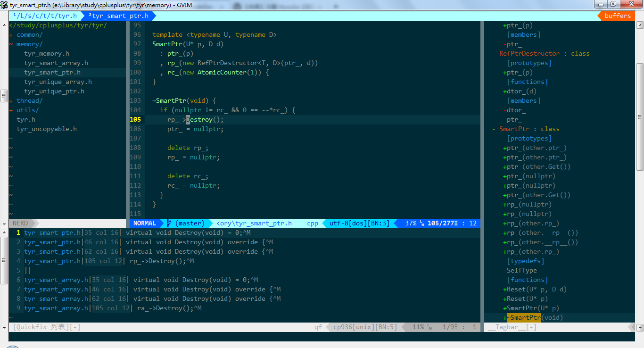Image resolution: width=644 pixels, height=348 pixels.
Task: Select the tyr_smart_ptr.h buffer tab
Action: coord(118,16)
